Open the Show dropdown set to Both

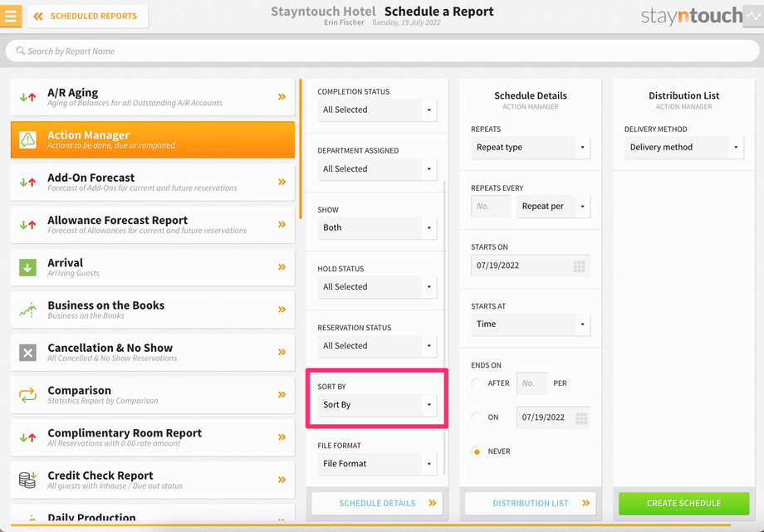click(377, 228)
